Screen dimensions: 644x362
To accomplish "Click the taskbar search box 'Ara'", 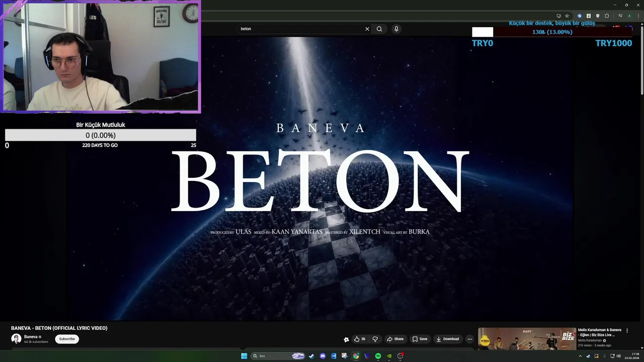I will tap(278, 356).
